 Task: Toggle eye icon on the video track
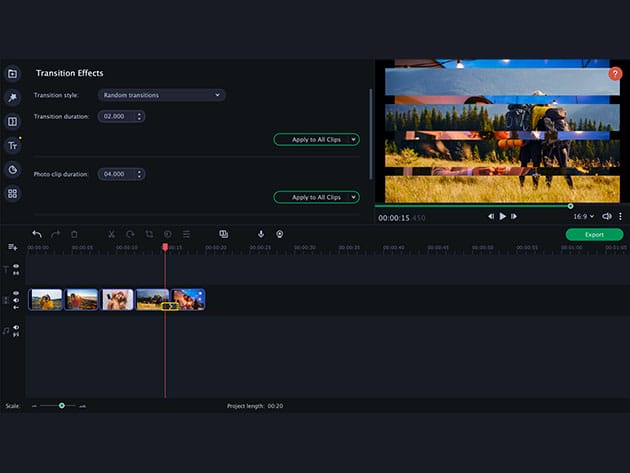click(16, 293)
